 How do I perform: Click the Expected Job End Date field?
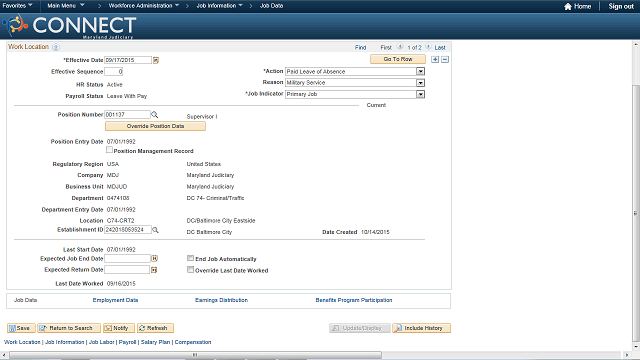[x=128, y=258]
